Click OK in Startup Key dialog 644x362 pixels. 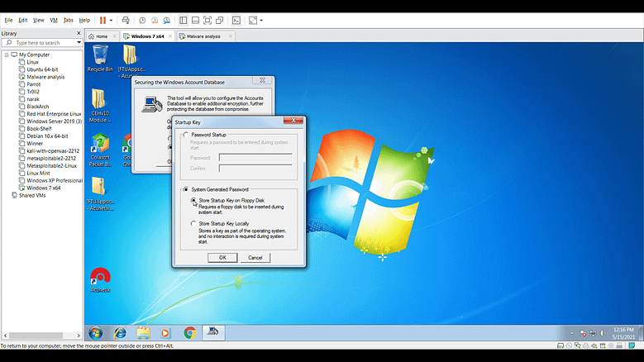click(222, 257)
